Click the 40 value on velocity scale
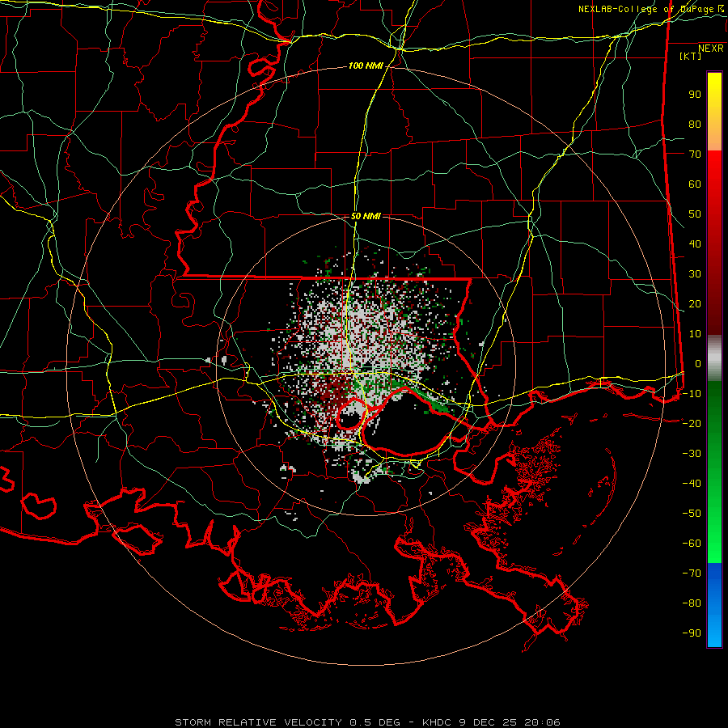 [695, 244]
